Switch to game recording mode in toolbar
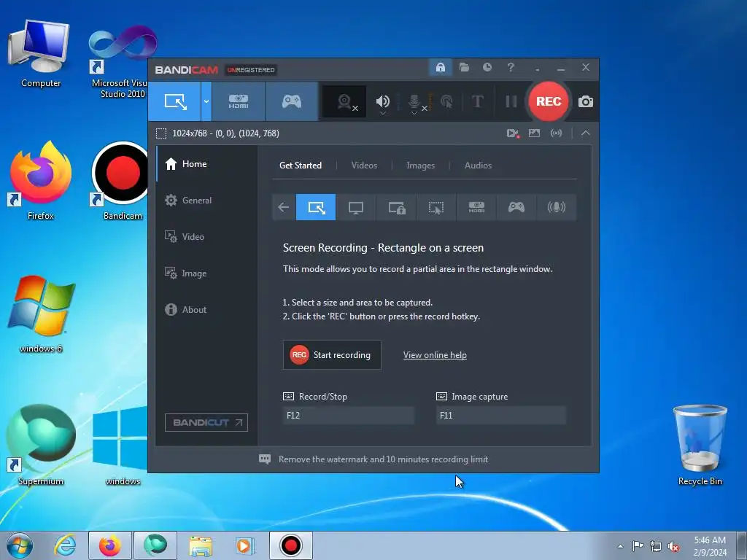This screenshot has width=747, height=560. tap(292, 101)
